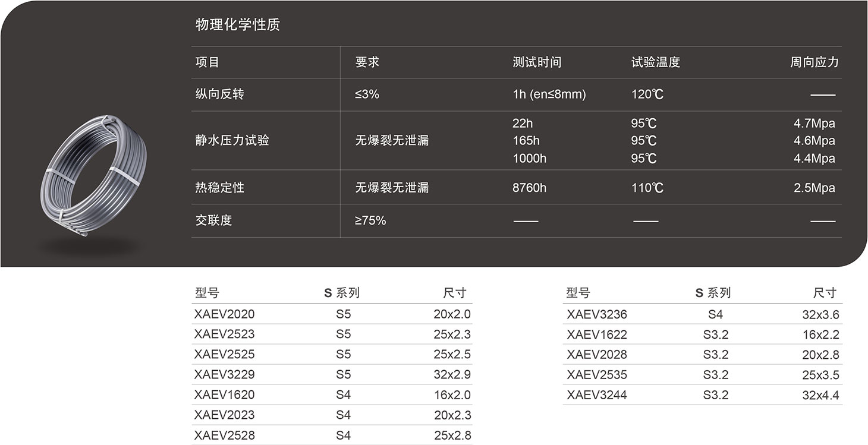Click the ≥75% requirement value
The height and width of the screenshot is (445, 868).
point(370,220)
